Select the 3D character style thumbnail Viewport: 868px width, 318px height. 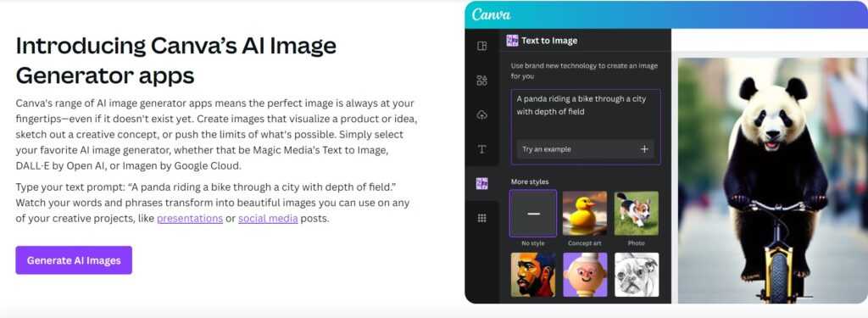(x=585, y=275)
